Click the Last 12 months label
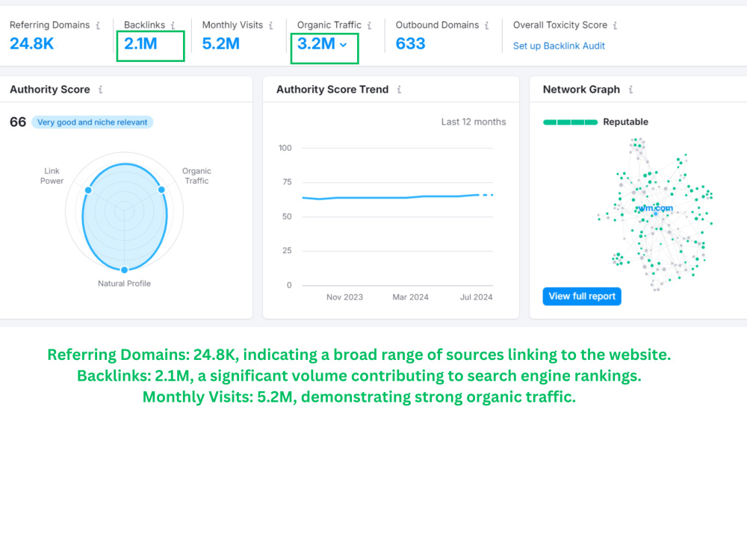This screenshot has height=560, width=747. click(474, 122)
